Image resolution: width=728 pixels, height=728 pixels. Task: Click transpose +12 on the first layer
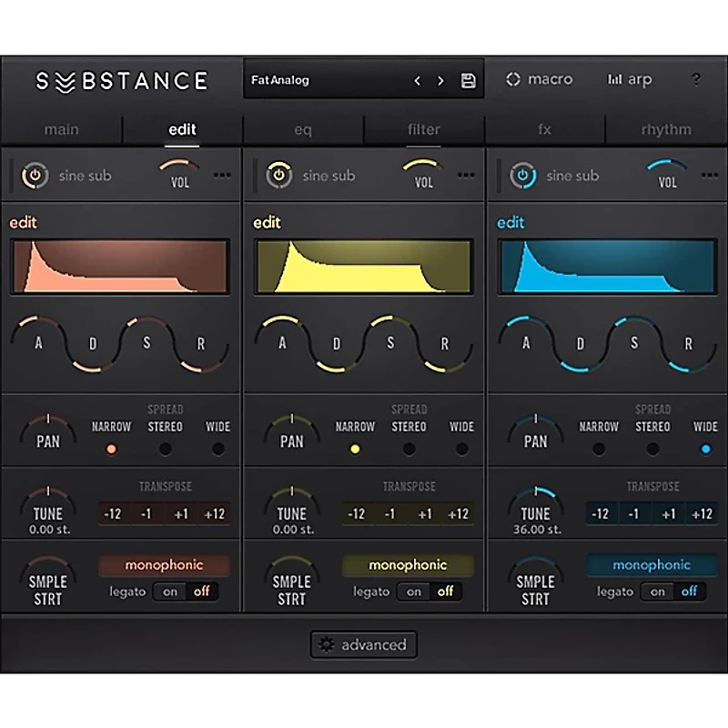212,512
